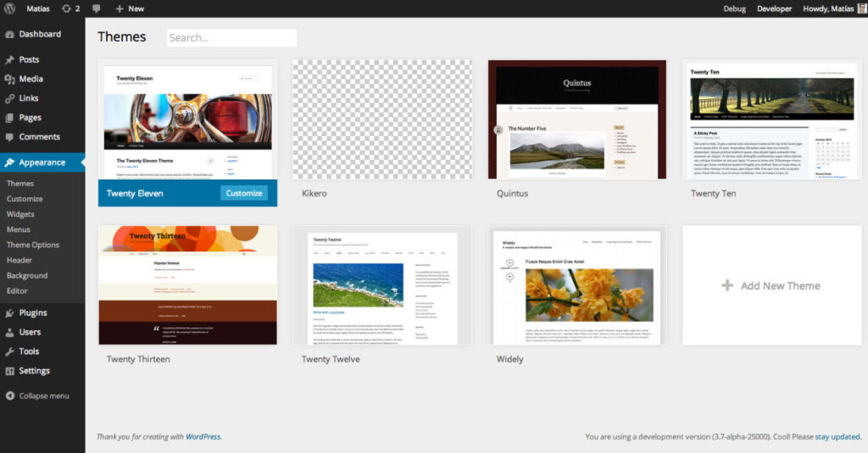This screenshot has height=453, width=868.
Task: Open Posts via the pushpin icon
Action: pos(9,60)
